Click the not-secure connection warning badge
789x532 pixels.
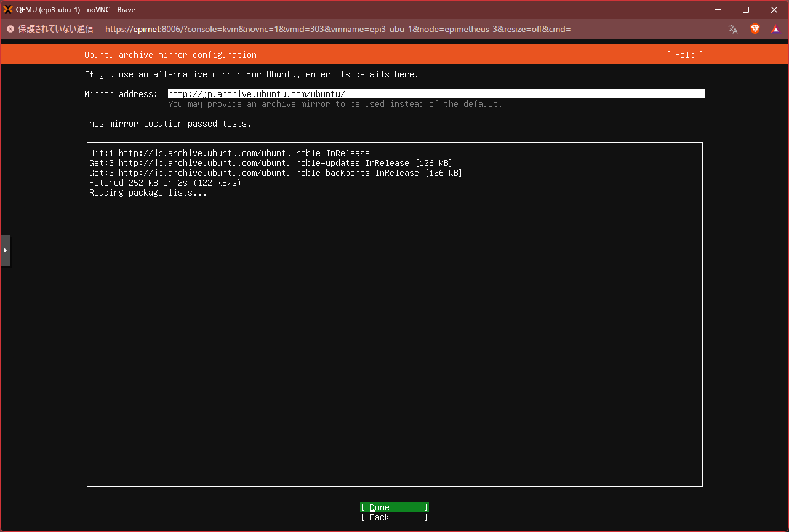50,29
